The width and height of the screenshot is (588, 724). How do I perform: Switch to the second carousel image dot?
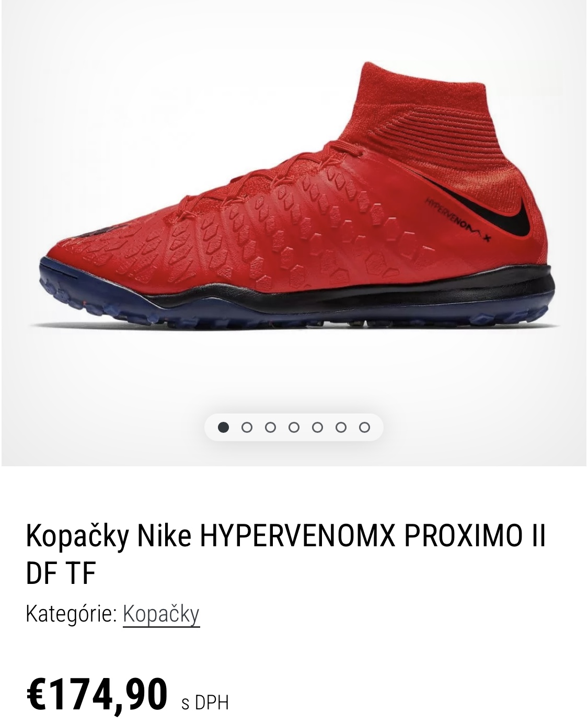click(x=247, y=428)
